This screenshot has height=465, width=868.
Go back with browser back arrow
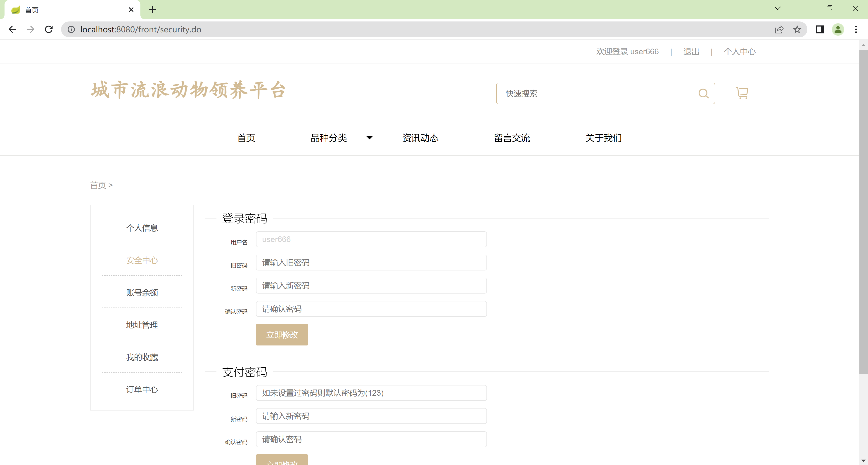12,29
